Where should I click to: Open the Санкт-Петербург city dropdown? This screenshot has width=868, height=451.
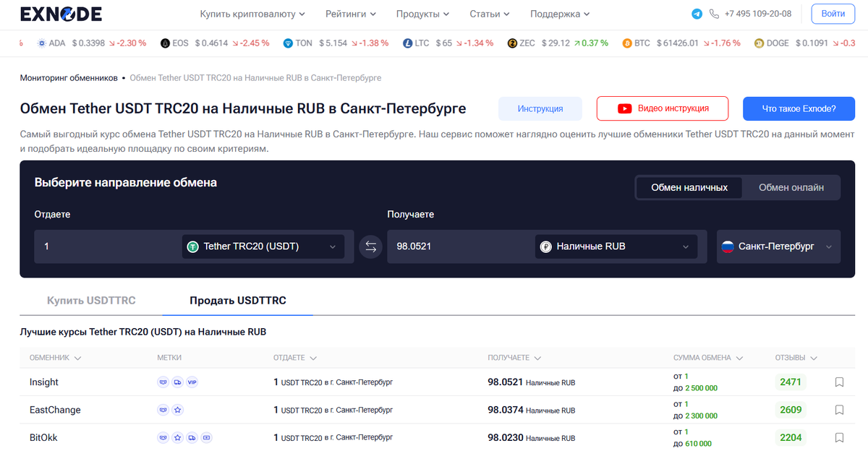click(x=779, y=246)
